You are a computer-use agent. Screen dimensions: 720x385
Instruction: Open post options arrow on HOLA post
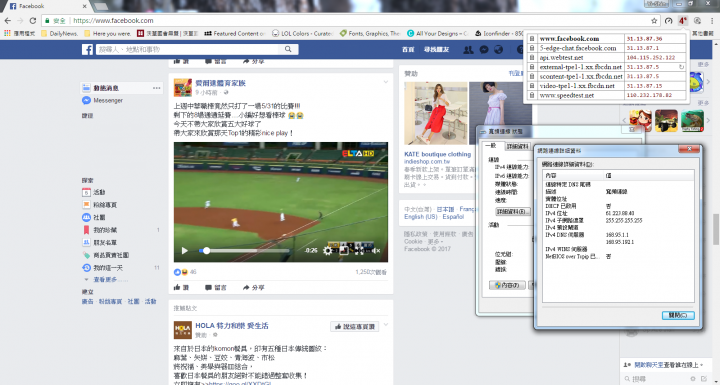[386, 325]
